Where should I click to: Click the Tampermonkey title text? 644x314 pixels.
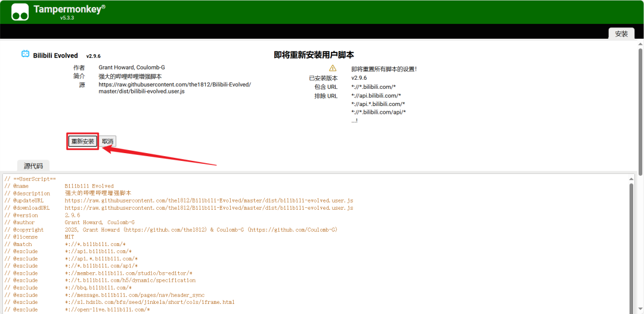tap(69, 10)
